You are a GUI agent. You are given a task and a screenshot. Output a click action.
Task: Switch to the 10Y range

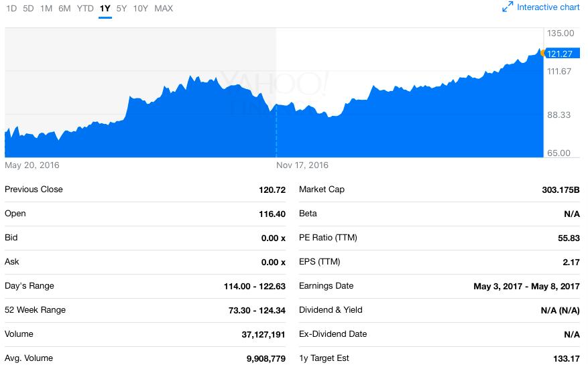[x=141, y=9]
